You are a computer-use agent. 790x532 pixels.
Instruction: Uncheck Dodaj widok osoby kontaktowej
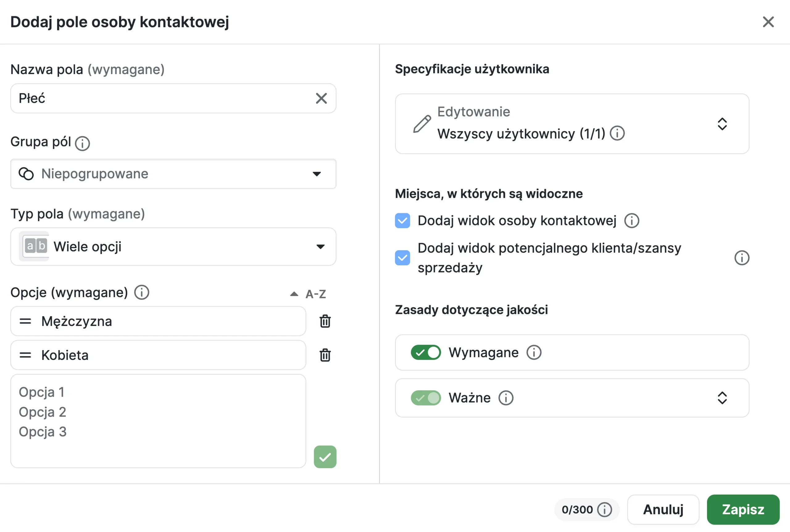click(x=402, y=221)
